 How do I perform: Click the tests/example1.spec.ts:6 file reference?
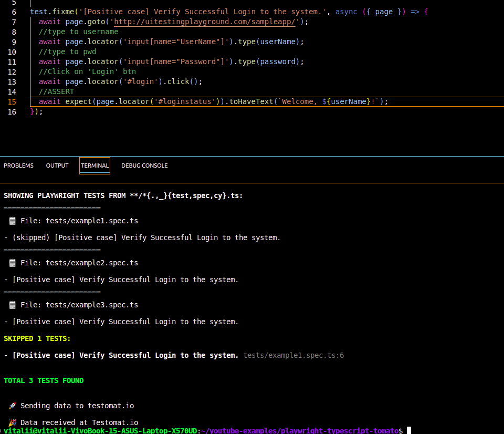293,355
